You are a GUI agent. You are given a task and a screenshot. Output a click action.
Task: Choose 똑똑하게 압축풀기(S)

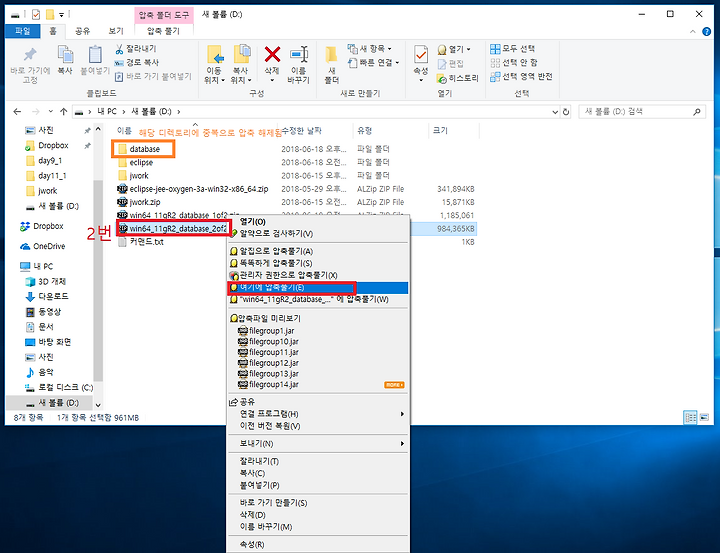tap(318, 263)
